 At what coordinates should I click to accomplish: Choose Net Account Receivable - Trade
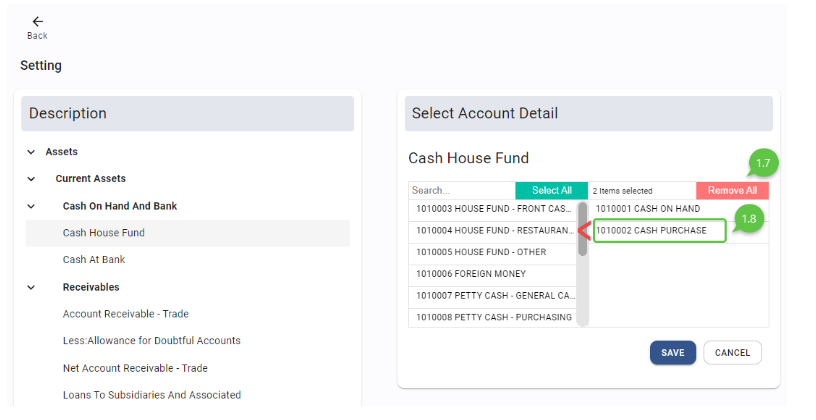point(135,368)
